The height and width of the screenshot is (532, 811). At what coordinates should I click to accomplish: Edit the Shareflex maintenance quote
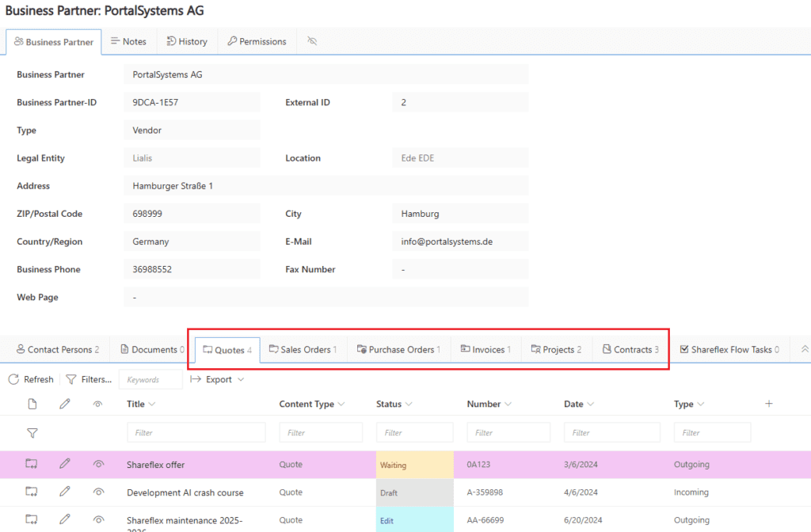point(65,519)
